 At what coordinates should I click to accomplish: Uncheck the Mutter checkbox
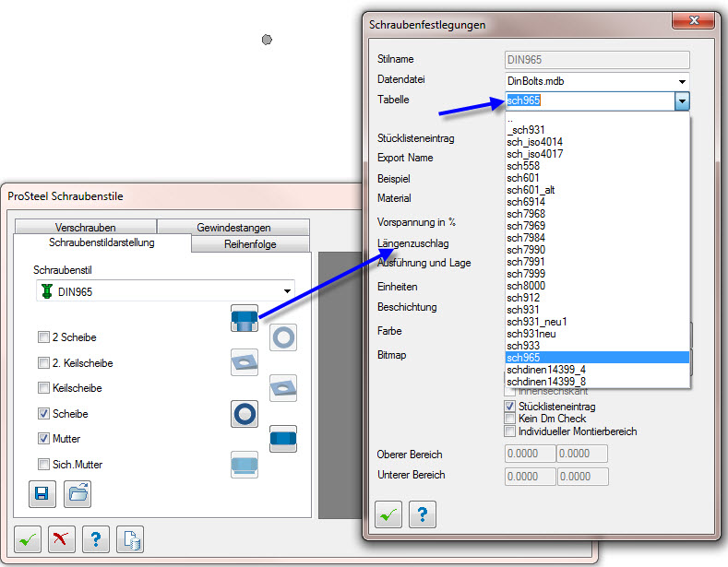43,438
